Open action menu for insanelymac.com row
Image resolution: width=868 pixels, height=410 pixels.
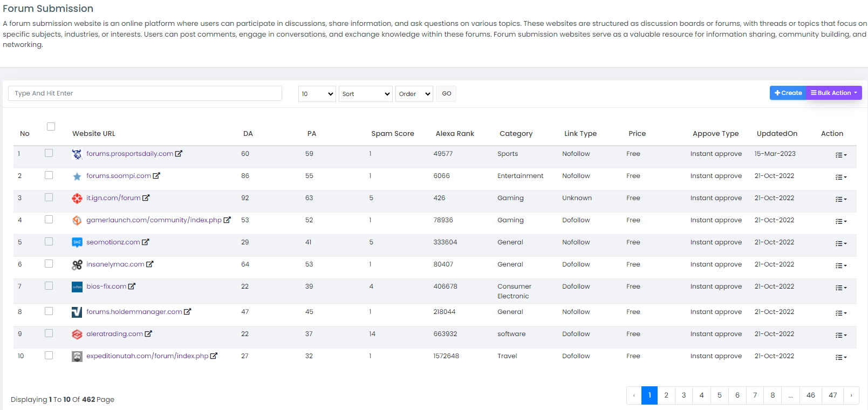tap(841, 265)
